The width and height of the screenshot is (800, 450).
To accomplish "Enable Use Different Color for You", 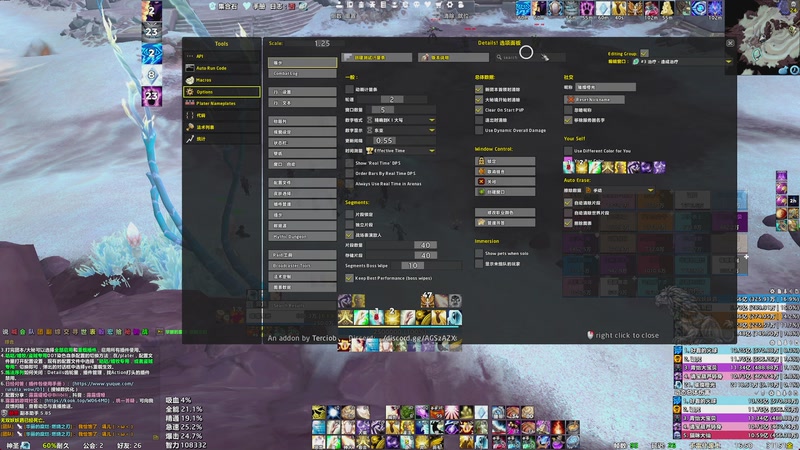I will (568, 151).
